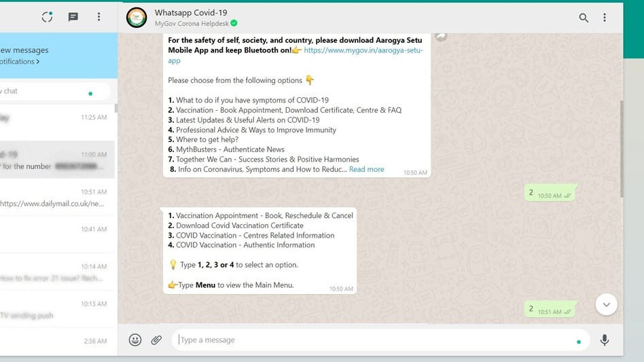This screenshot has width=644, height=362.
Task: Search within the chat via magnifier icon
Action: [x=584, y=18]
